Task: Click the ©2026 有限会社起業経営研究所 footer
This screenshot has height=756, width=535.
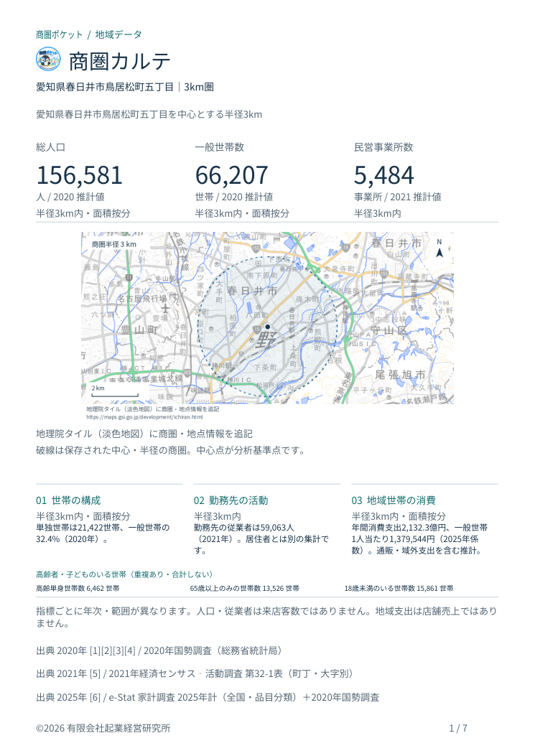Action: pyautogui.click(x=103, y=728)
